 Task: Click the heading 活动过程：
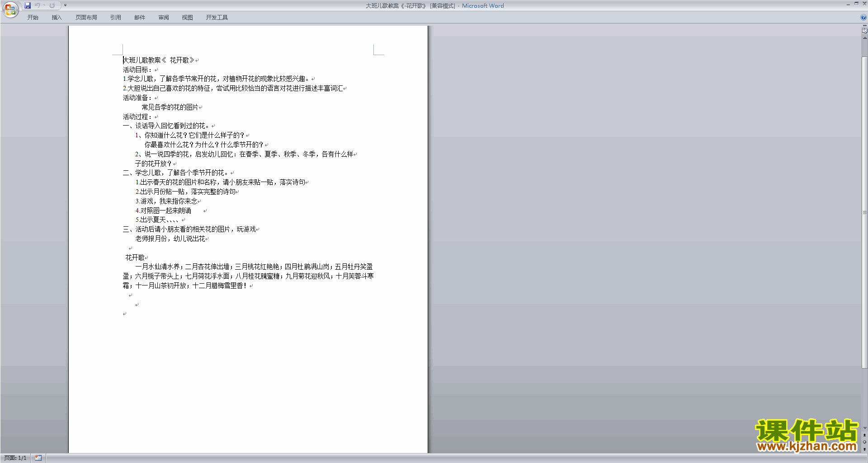138,117
